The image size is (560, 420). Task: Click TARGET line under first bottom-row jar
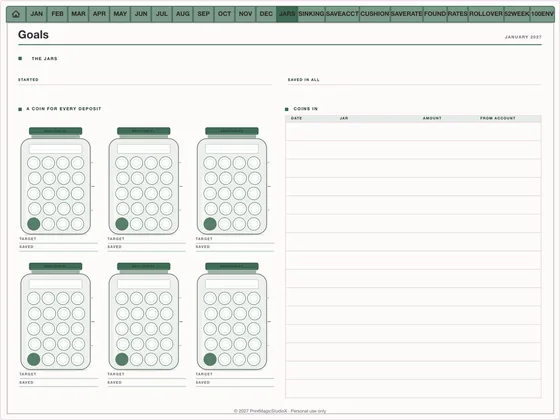pos(59,375)
